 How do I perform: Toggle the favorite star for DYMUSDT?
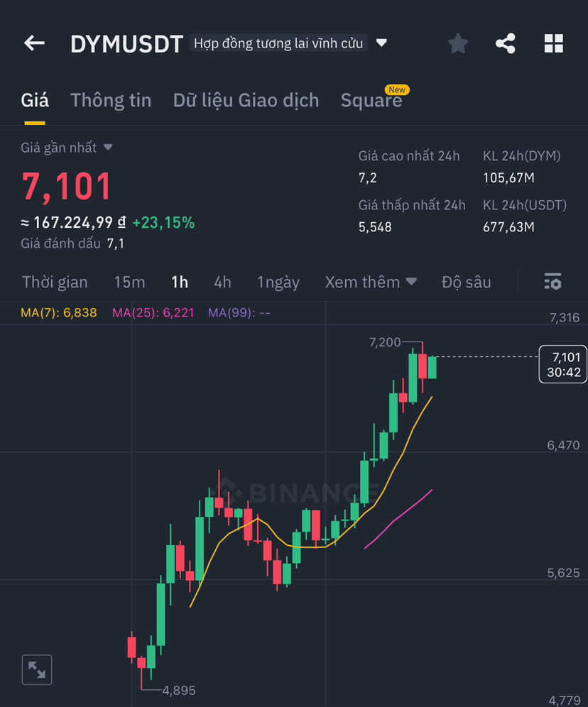[457, 43]
